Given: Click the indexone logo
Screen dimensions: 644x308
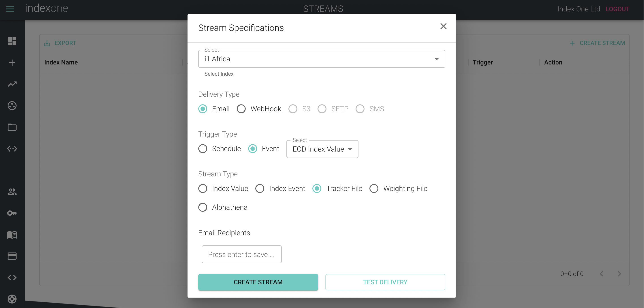Looking at the screenshot, I should click(46, 8).
